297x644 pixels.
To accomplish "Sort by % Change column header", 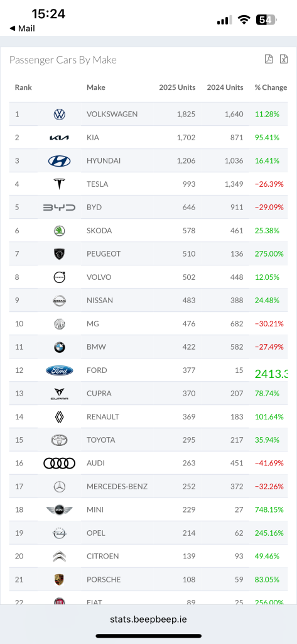I will coord(271,87).
